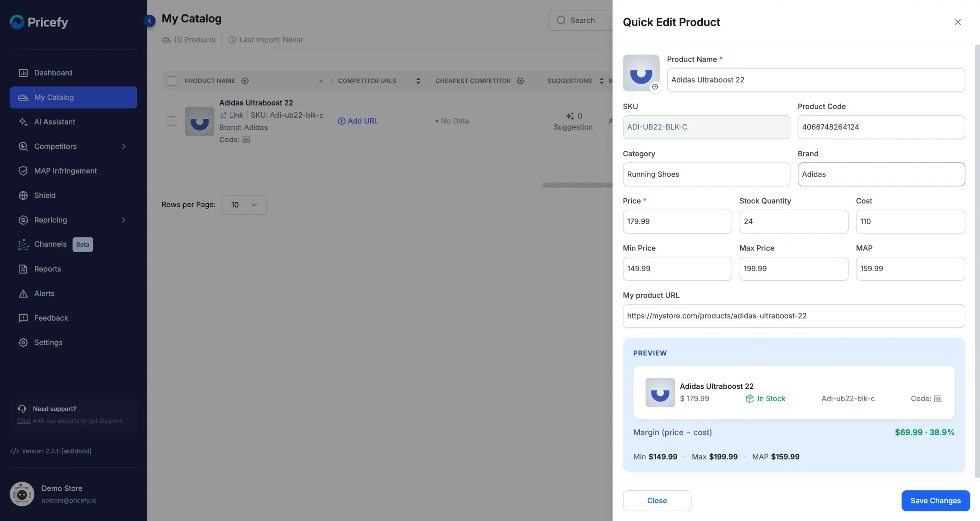Open the Reports icon in sidebar
Image resolution: width=980 pixels, height=521 pixels.
pos(23,269)
